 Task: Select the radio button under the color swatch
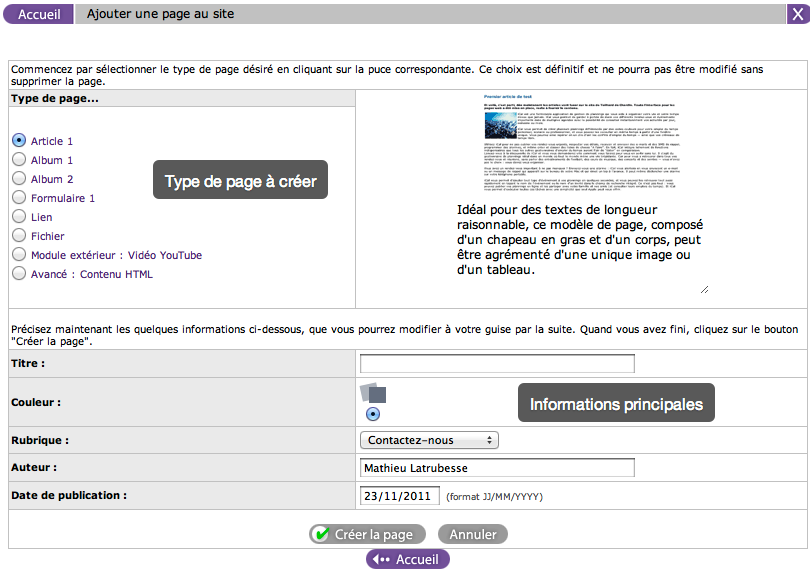[373, 414]
